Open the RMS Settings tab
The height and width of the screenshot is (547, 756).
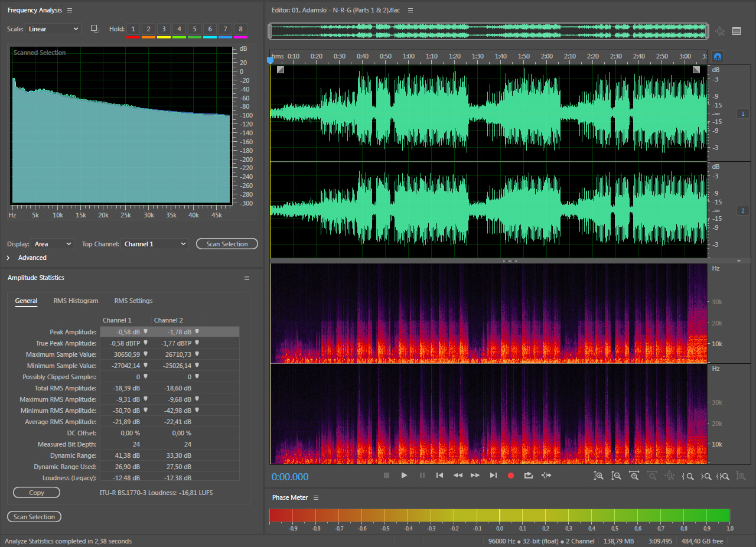click(133, 301)
